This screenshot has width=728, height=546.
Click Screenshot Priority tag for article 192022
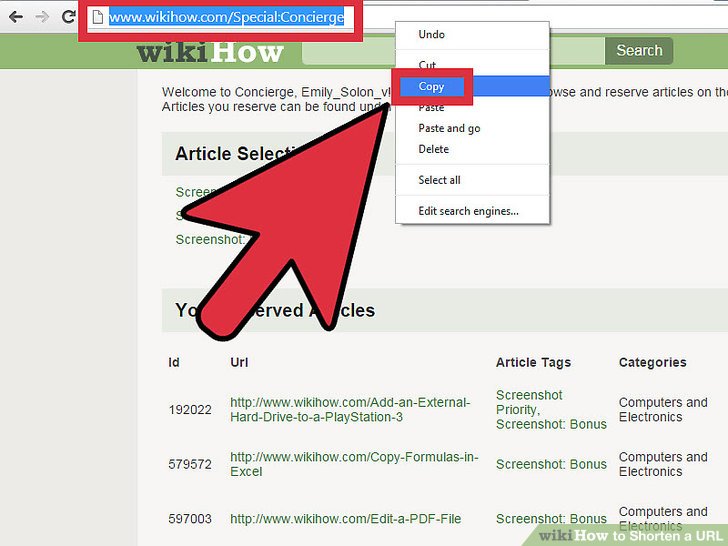click(529, 402)
